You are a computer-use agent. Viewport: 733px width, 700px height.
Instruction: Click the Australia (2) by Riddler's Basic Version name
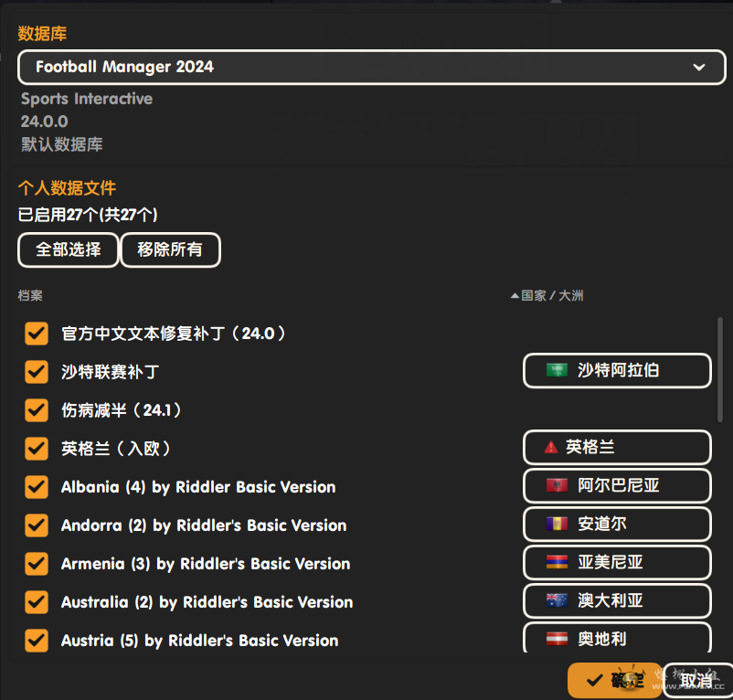pos(207,602)
